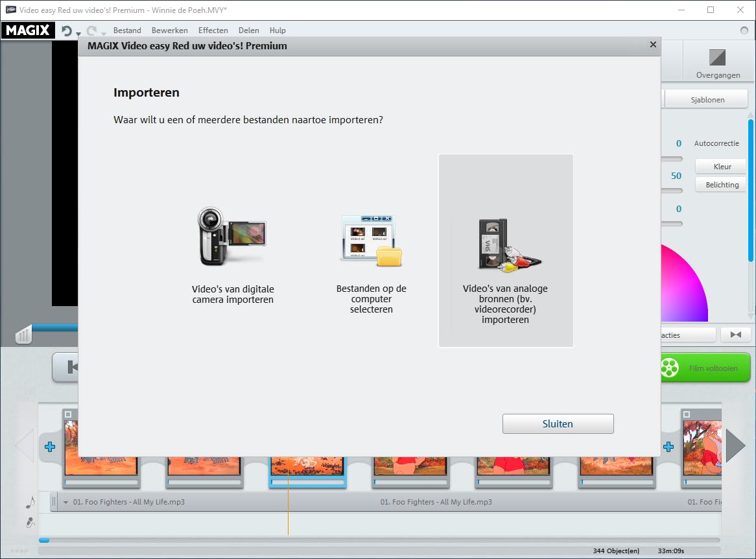Adjust the slider under the first 0 value
Screen dimensions: 756x559
pyautogui.click(x=672, y=159)
